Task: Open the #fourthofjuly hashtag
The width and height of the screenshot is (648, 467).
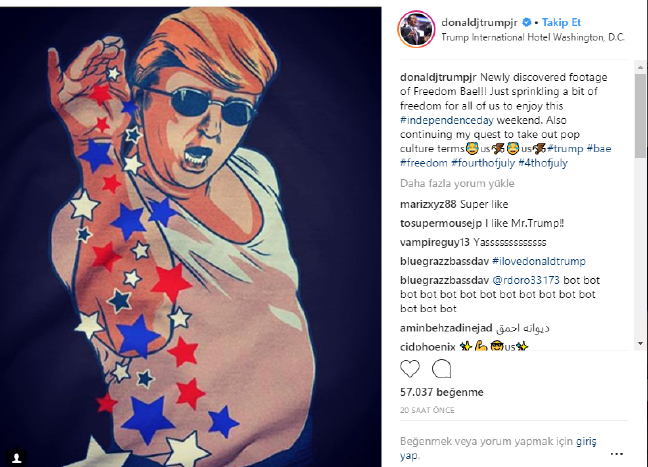Action: [x=484, y=163]
